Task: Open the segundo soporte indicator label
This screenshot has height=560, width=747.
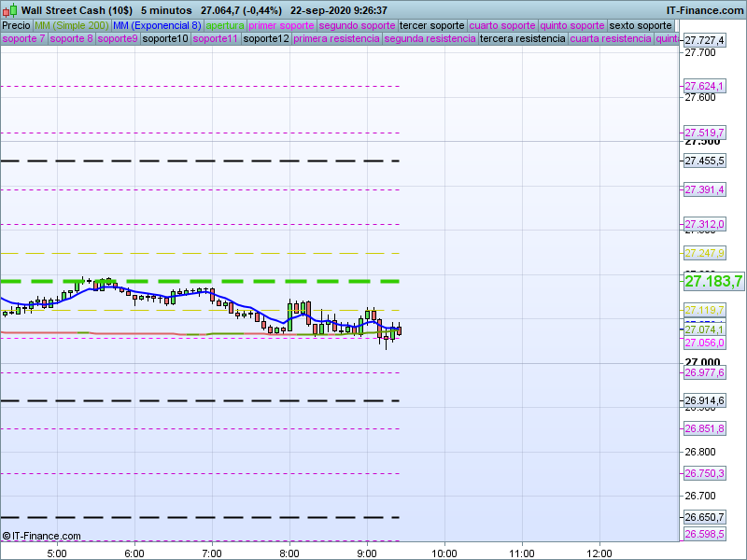Action: (357, 25)
